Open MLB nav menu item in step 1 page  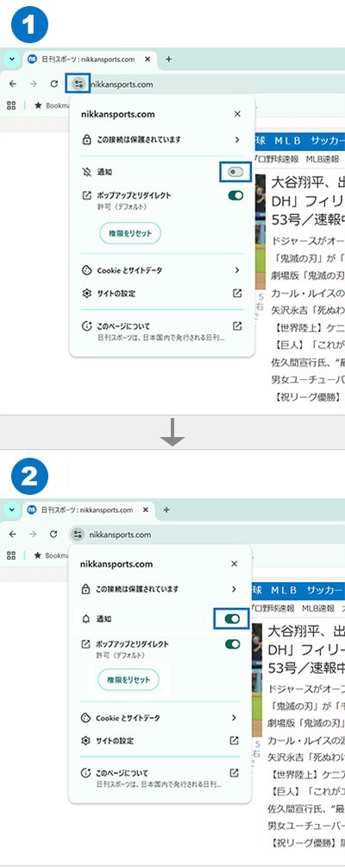[x=287, y=140]
